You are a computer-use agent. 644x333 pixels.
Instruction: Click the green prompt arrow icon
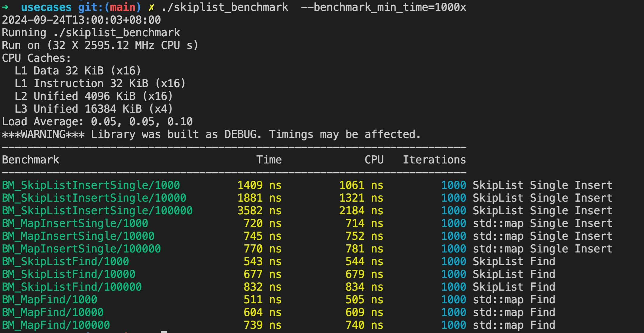5,7
